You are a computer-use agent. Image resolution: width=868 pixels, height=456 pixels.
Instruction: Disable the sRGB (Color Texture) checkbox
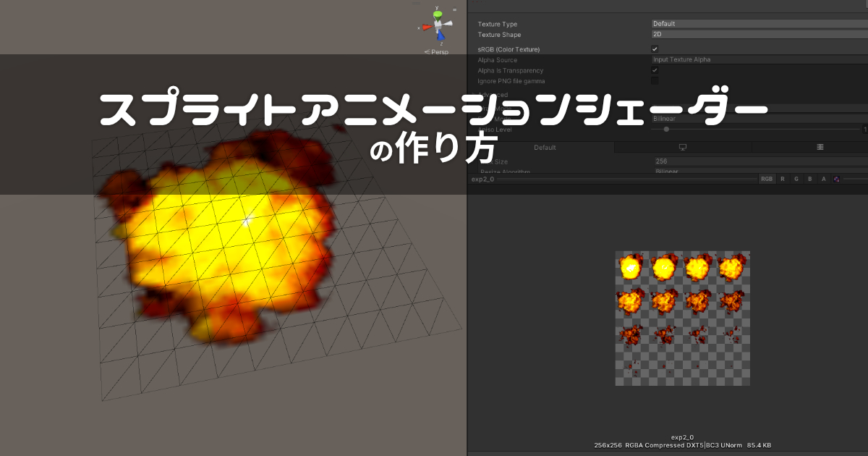pos(655,48)
